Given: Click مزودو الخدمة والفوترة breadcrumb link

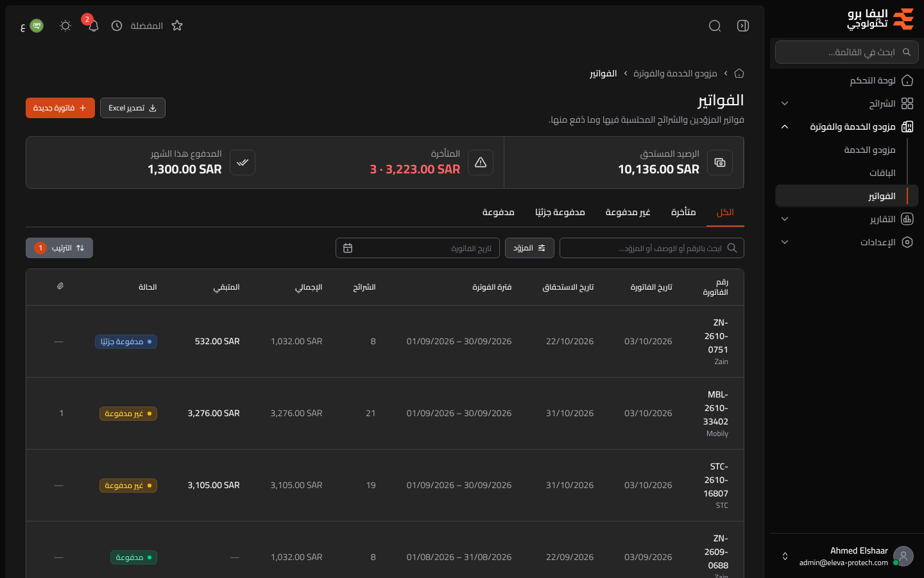Looking at the screenshot, I should [675, 73].
